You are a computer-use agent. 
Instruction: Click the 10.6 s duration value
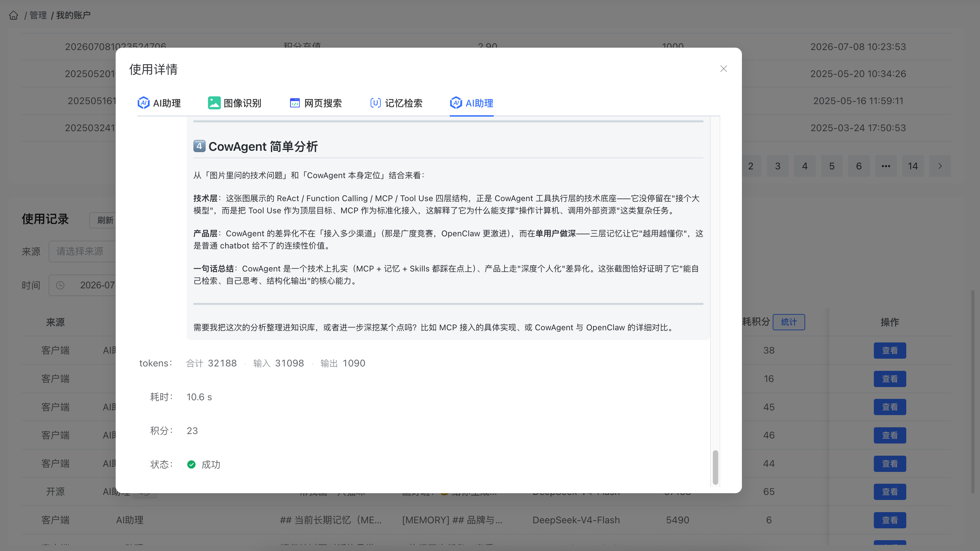point(199,397)
